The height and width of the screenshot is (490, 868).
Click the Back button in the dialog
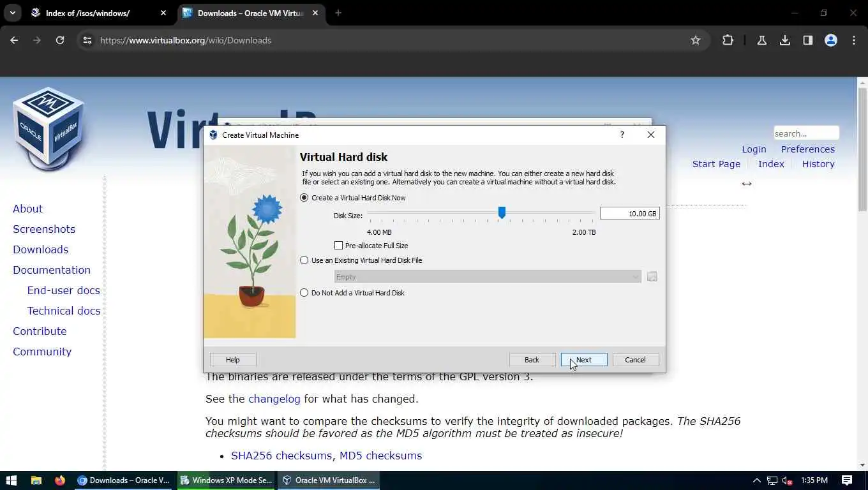[x=532, y=360]
